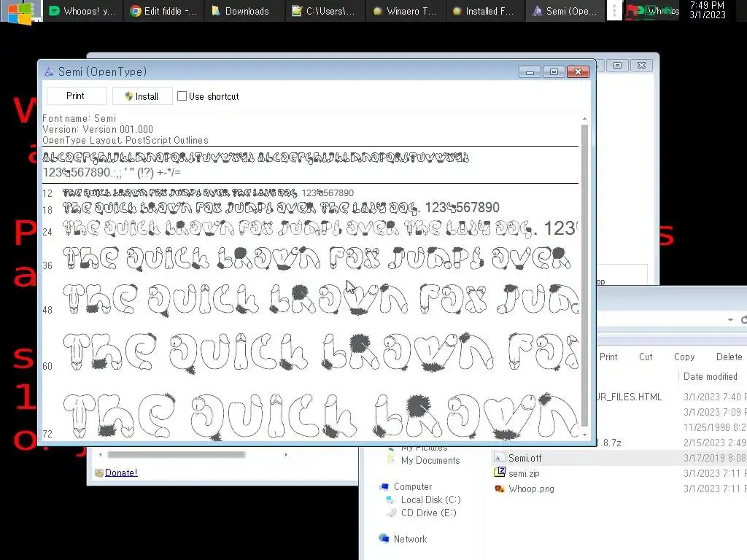Click Print command in Explorer toolbar

tap(608, 357)
